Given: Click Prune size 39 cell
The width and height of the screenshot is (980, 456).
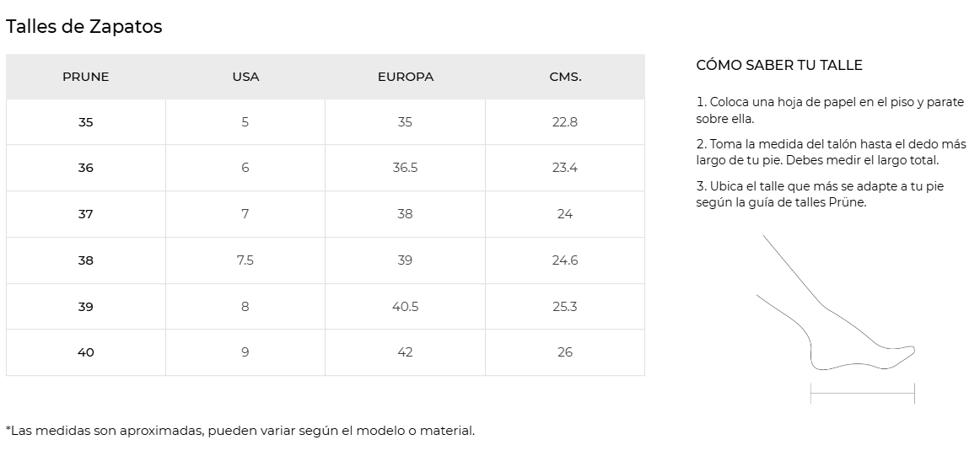Looking at the screenshot, I should tap(86, 307).
